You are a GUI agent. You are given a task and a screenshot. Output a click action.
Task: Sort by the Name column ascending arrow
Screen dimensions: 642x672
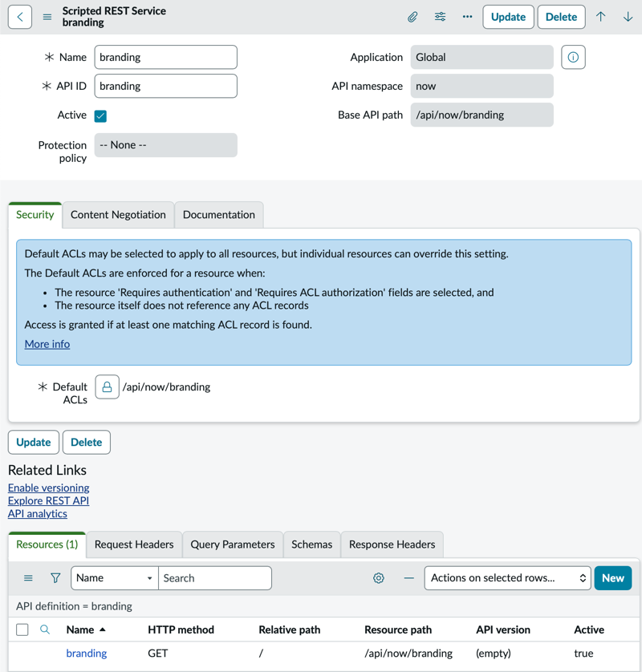click(x=103, y=629)
